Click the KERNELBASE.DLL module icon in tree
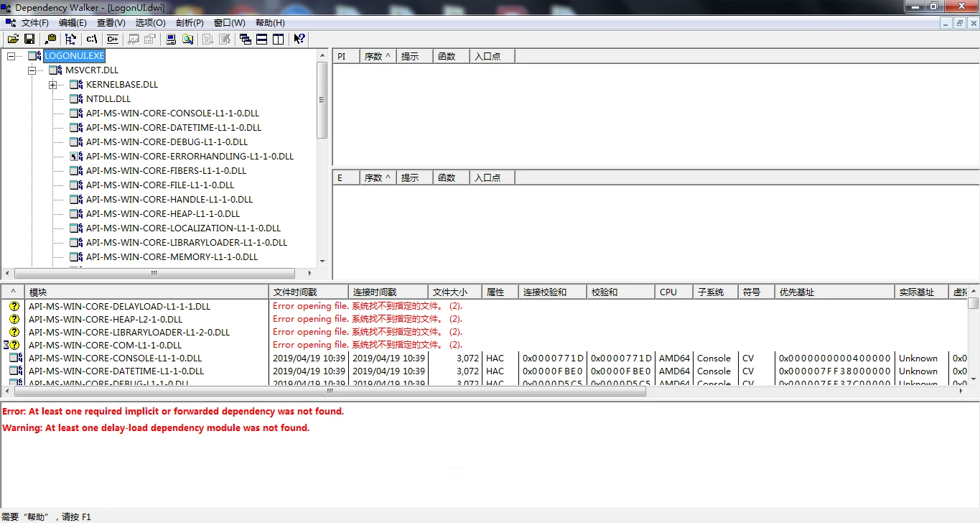Screen dimensions: 980x523 76,84
